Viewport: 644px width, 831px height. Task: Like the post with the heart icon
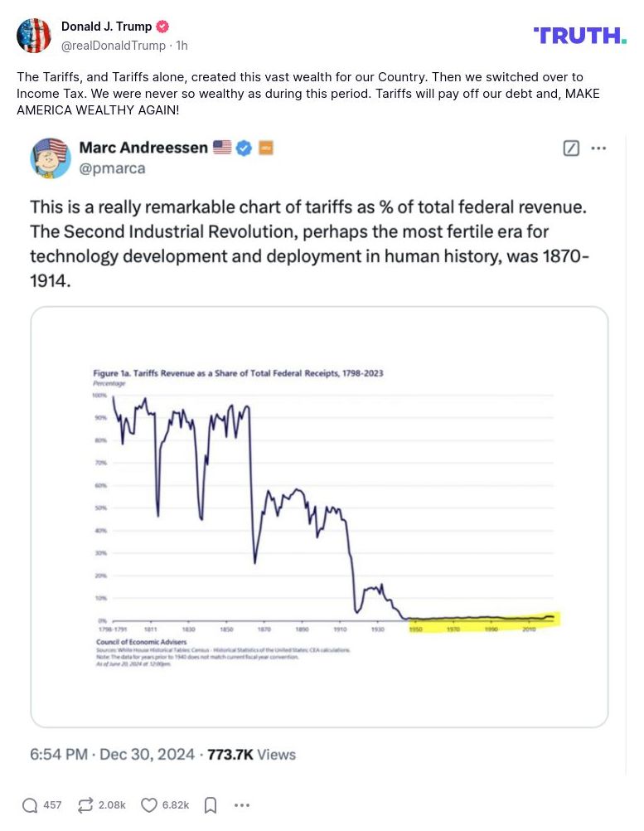149,804
